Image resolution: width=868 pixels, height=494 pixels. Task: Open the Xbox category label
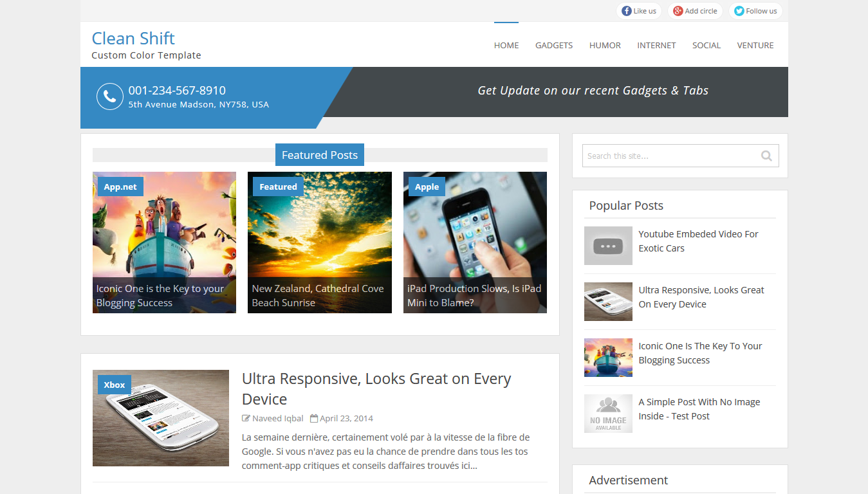[115, 385]
